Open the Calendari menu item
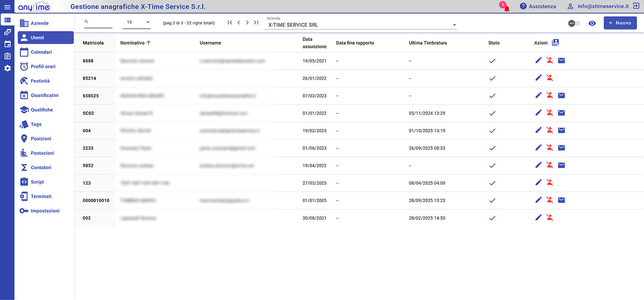This screenshot has height=300, width=644. click(41, 52)
